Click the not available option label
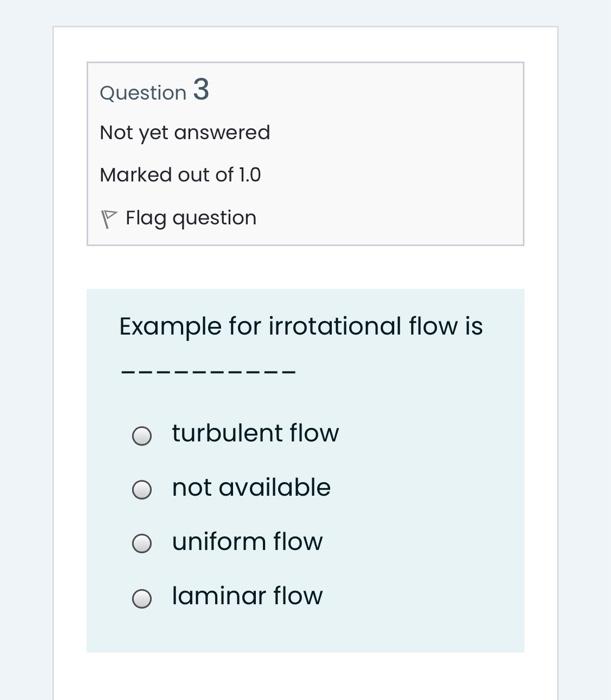 pyautogui.click(x=251, y=487)
